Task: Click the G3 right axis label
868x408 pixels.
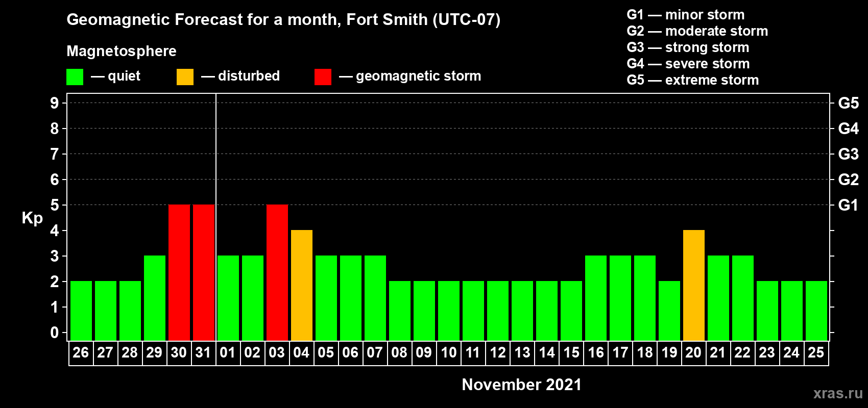Action: [x=849, y=154]
